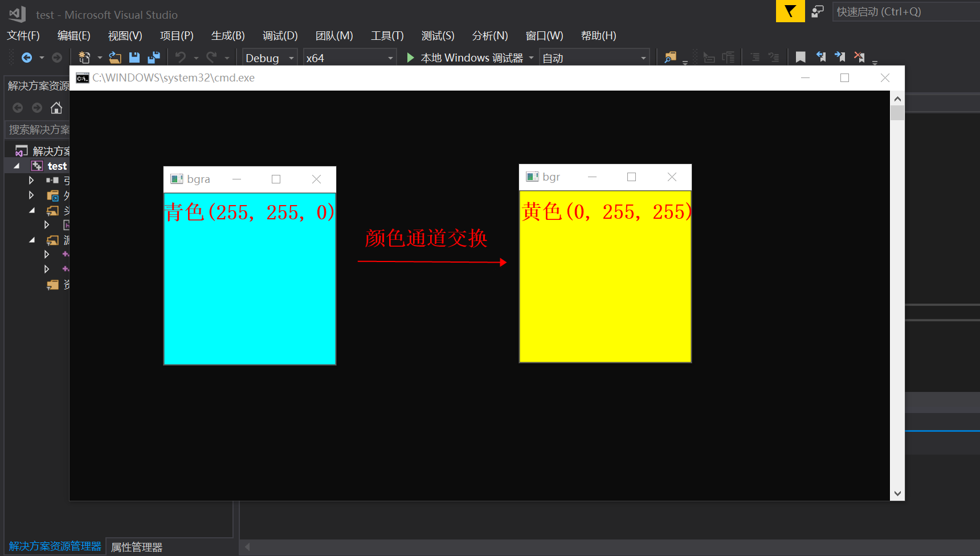Open the yellow notifications flag icon
This screenshot has width=980, height=556.
(790, 11)
